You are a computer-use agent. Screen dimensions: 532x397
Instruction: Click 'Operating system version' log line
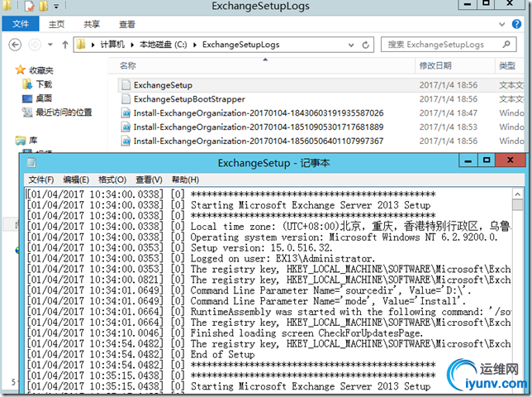(344, 237)
